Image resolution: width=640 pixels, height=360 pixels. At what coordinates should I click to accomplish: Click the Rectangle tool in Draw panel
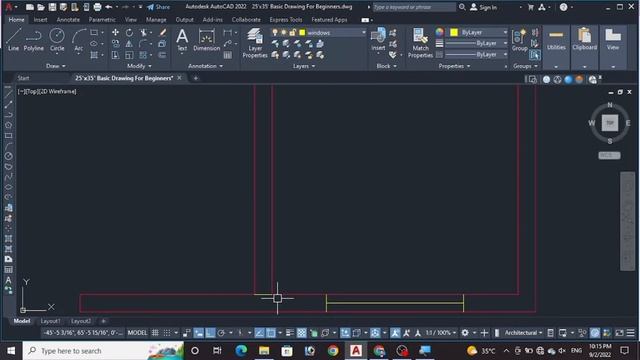click(94, 33)
